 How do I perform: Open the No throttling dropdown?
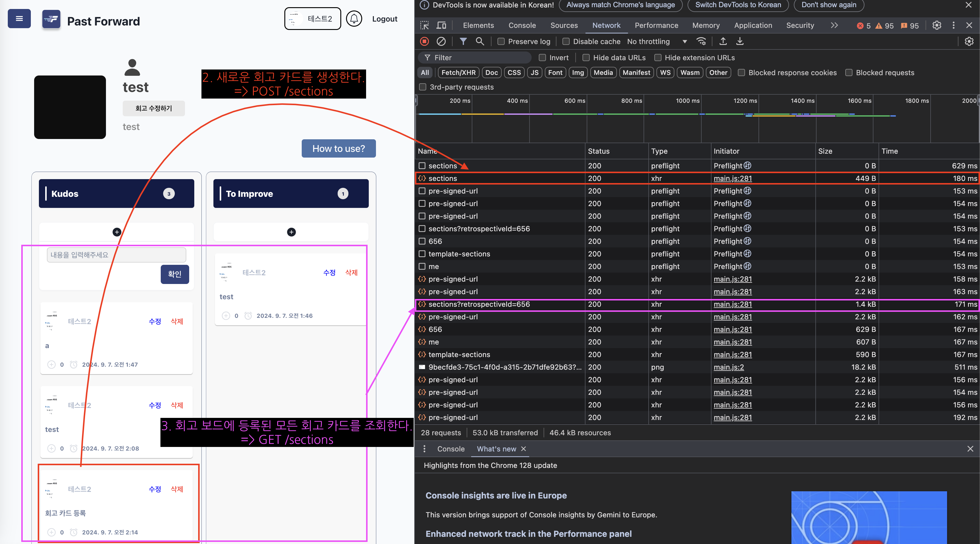click(657, 42)
